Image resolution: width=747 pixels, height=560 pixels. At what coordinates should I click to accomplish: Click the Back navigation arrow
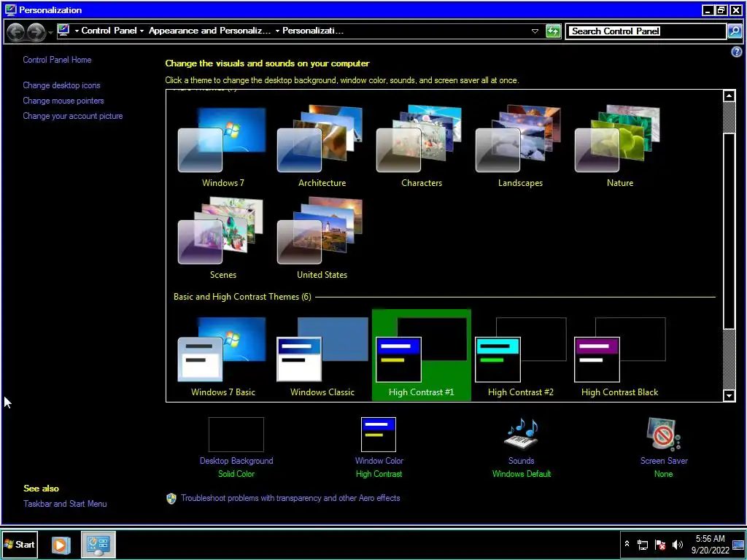click(15, 31)
